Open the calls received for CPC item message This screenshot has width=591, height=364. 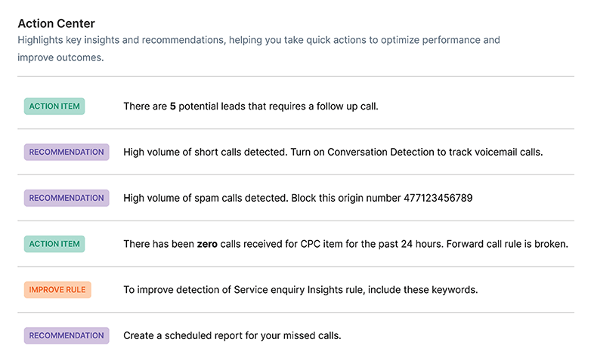click(x=302, y=244)
